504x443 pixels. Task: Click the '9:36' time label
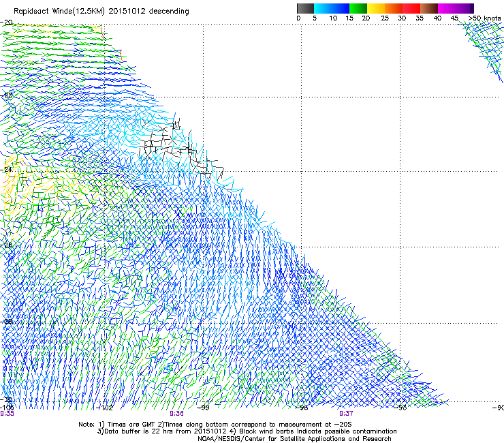point(177,414)
